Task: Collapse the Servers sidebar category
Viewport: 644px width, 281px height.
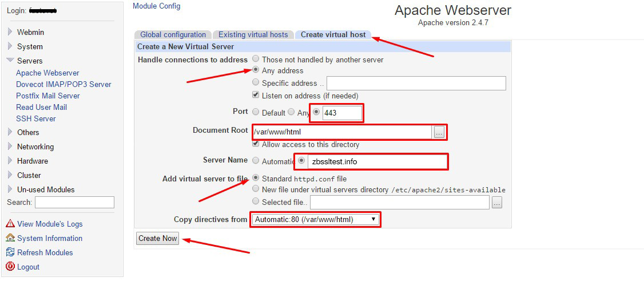Action: [x=10, y=61]
